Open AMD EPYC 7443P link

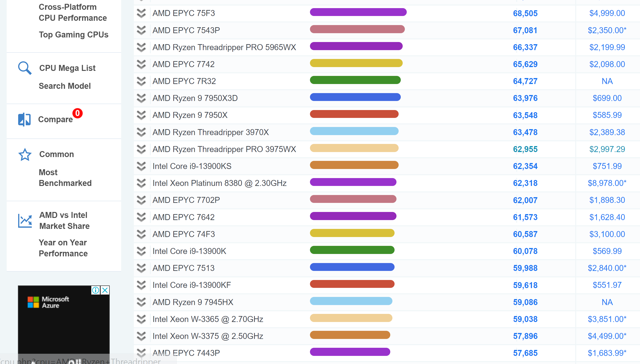pos(186,353)
